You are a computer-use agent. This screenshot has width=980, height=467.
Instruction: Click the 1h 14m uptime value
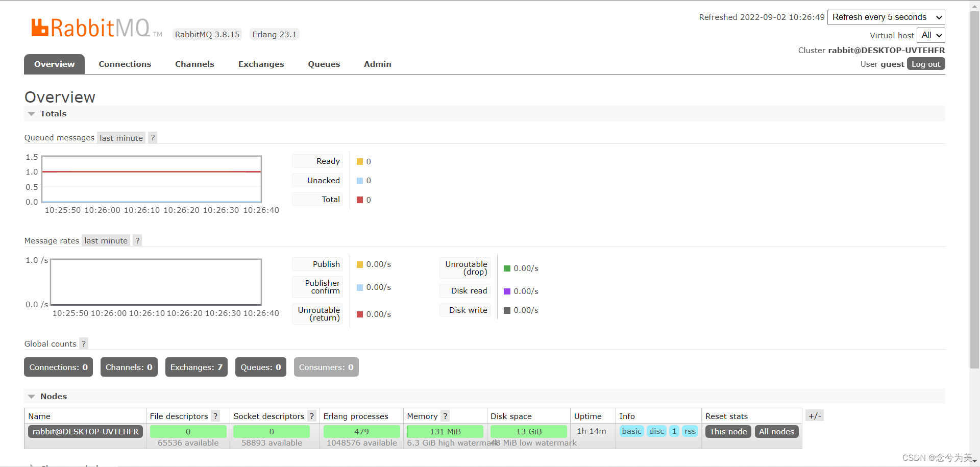pyautogui.click(x=592, y=431)
